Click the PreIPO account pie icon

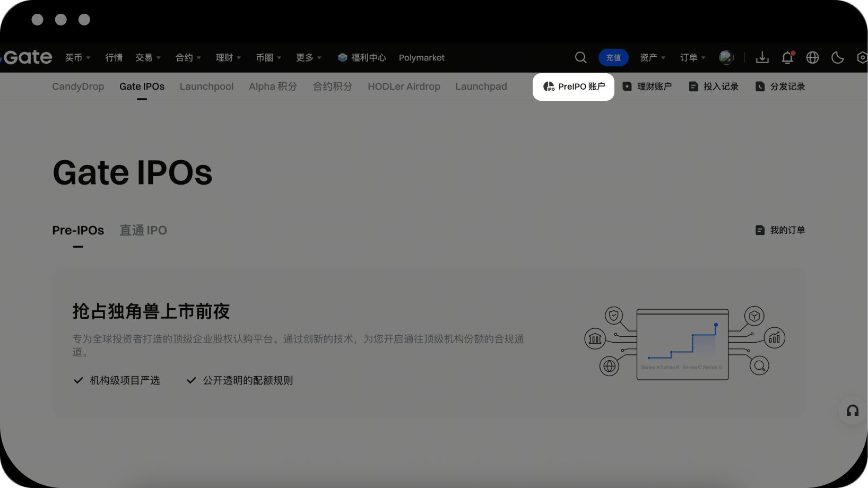(x=549, y=86)
